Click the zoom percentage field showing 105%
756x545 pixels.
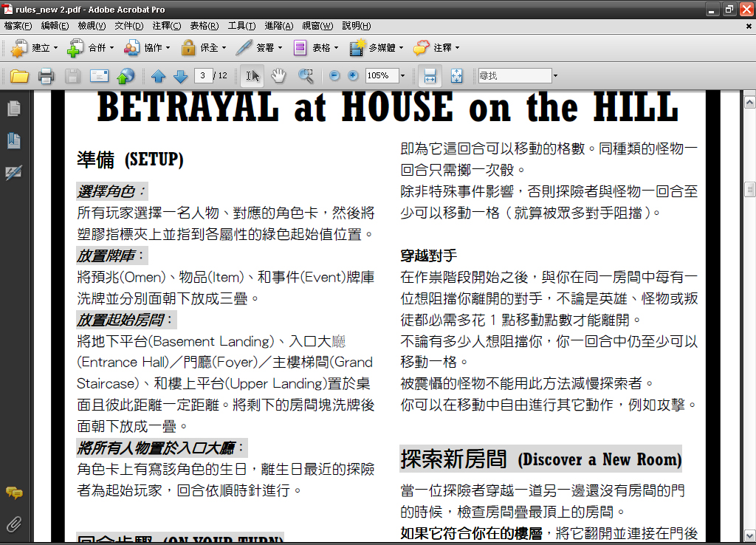click(382, 75)
